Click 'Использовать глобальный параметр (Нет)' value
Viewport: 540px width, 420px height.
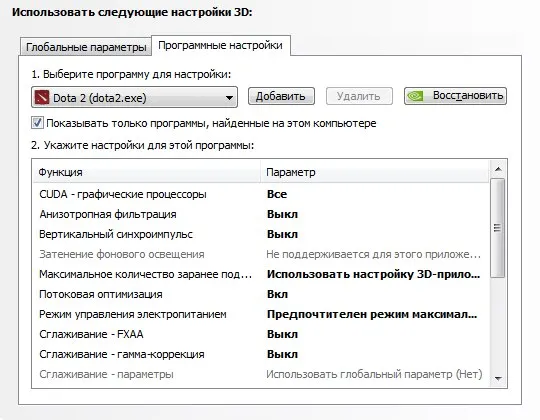click(x=374, y=374)
